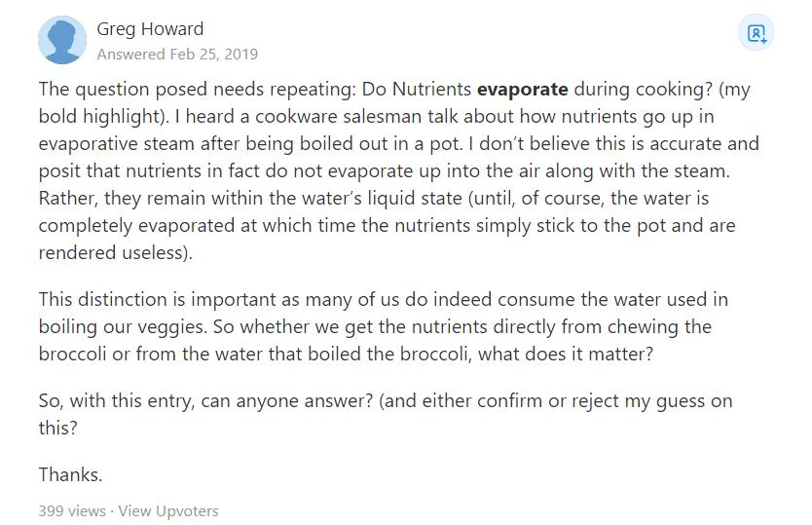Image resolution: width=812 pixels, height=525 pixels.
Task: Click the 399 views count
Action: 72,510
